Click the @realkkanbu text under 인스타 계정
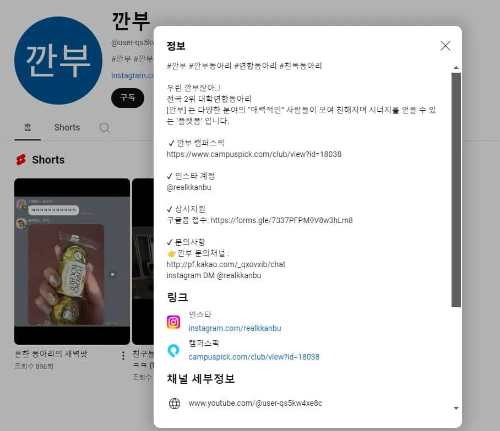 [189, 187]
